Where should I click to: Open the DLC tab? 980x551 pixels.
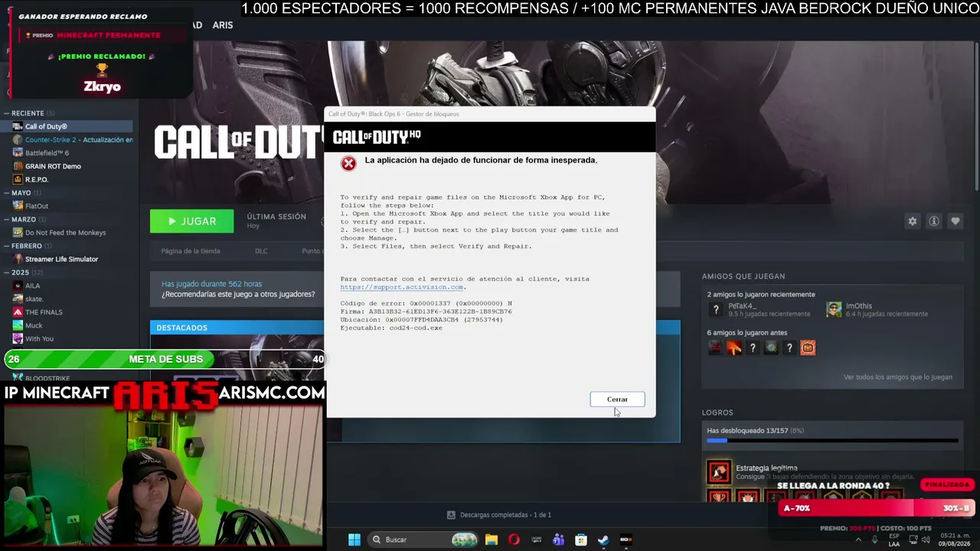[x=261, y=251]
